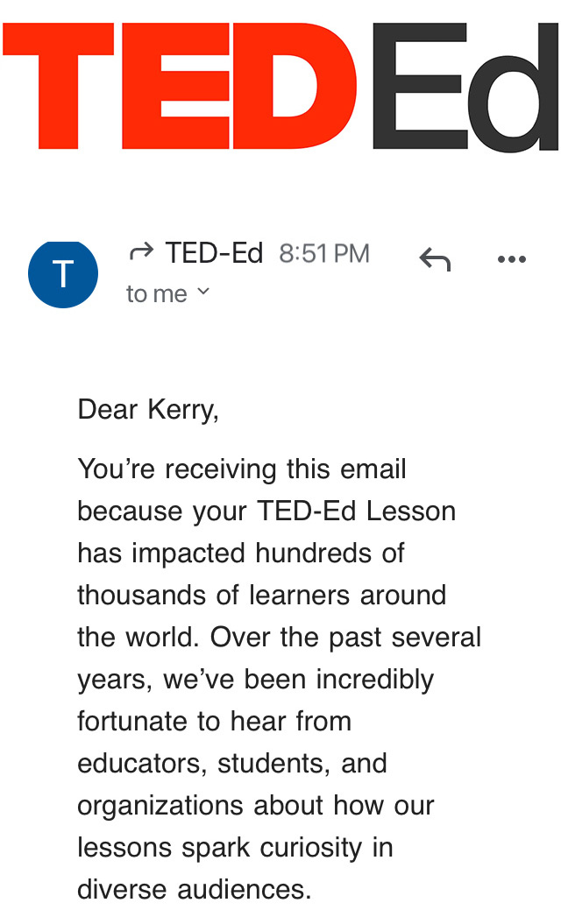Tap the line starting "the world. Over"
The image size is (561, 924).
(x=279, y=638)
